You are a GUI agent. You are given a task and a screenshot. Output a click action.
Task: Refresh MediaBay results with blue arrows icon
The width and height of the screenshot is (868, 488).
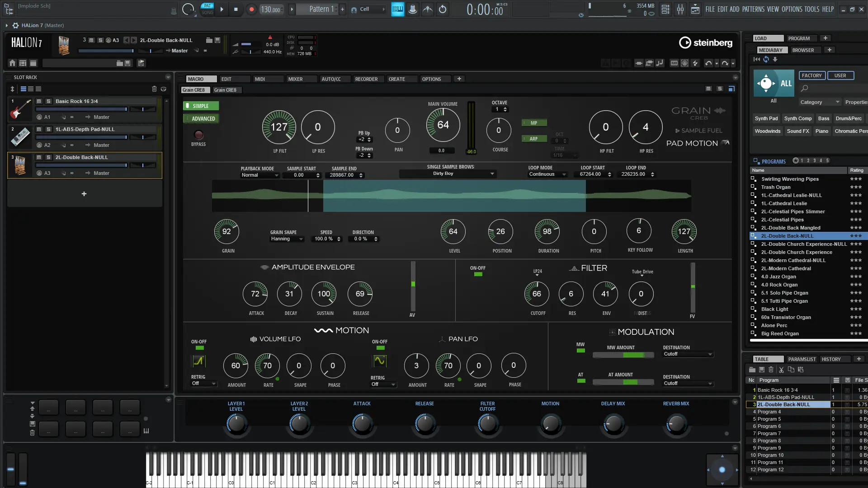click(x=766, y=59)
